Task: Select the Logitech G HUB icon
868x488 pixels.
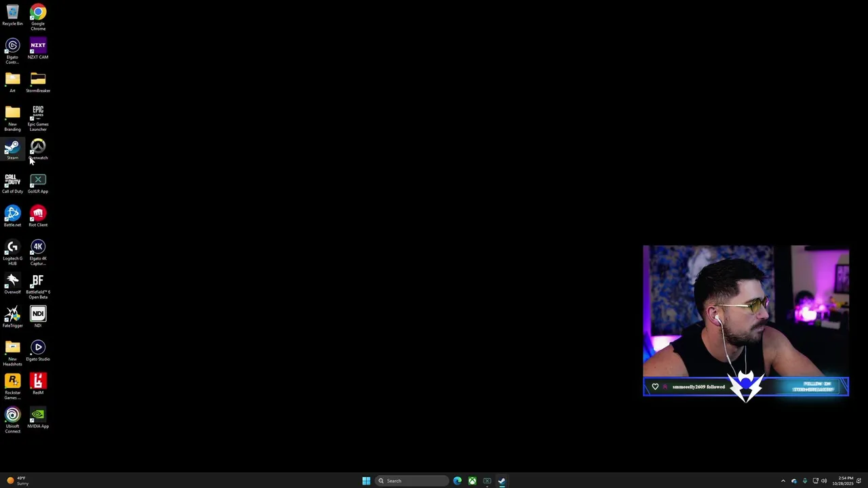Action: [x=12, y=252]
